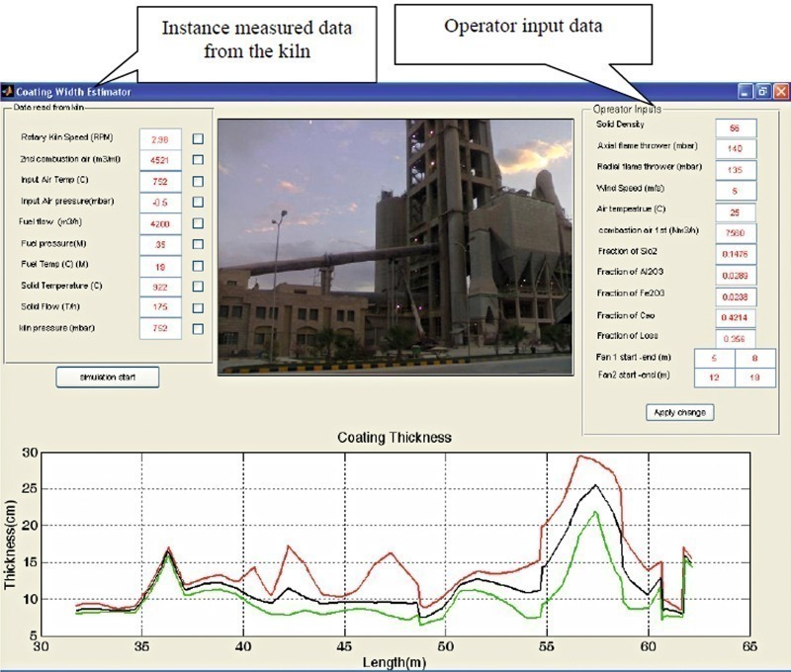The image size is (791, 672).
Task: Click the MATLAB icon in the title bar
Action: (8, 91)
